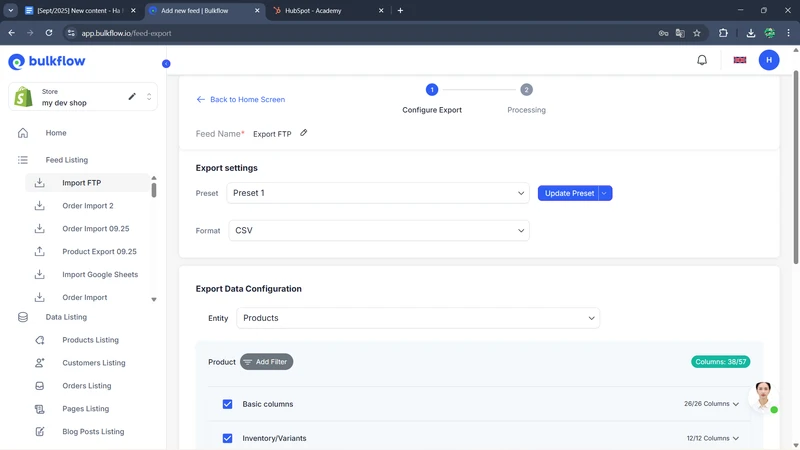Switch to the HubSpot Academy browser tab
The image size is (800, 450).
pos(320,11)
